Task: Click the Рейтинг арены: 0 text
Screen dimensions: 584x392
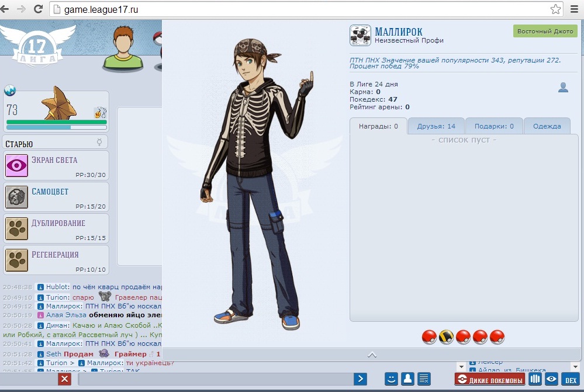Action: coord(379,107)
